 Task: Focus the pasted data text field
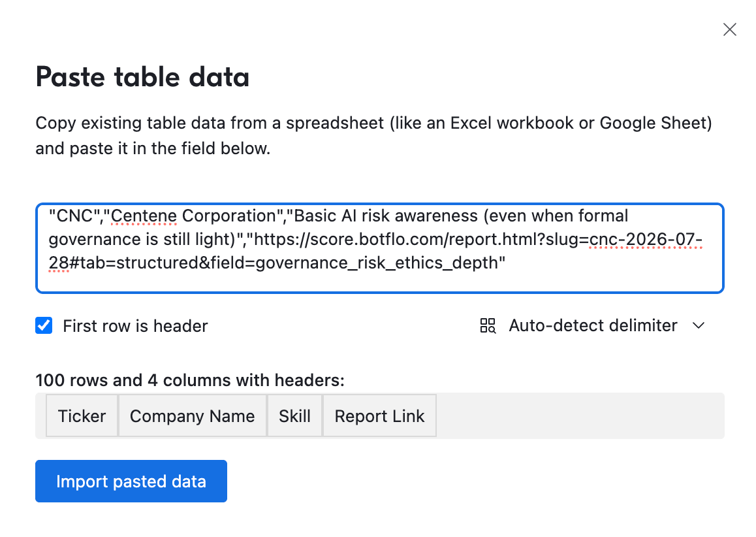point(379,248)
